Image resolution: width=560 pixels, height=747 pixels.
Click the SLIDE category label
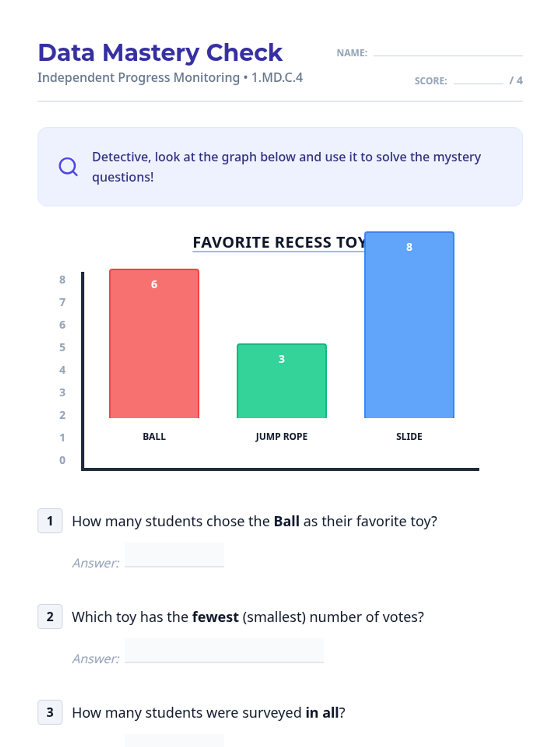409,437
